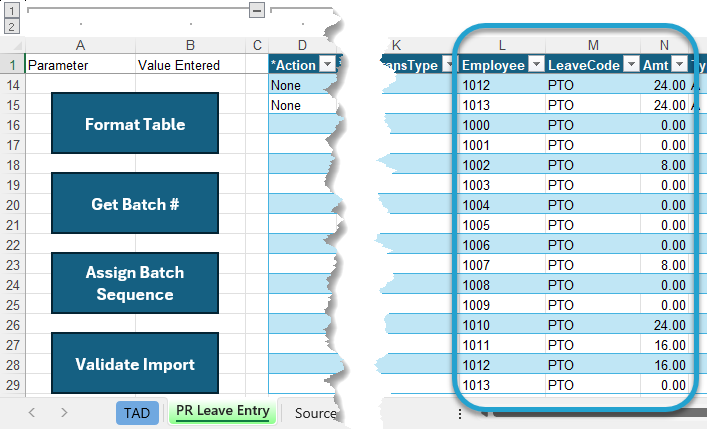Select column L header

point(502,45)
